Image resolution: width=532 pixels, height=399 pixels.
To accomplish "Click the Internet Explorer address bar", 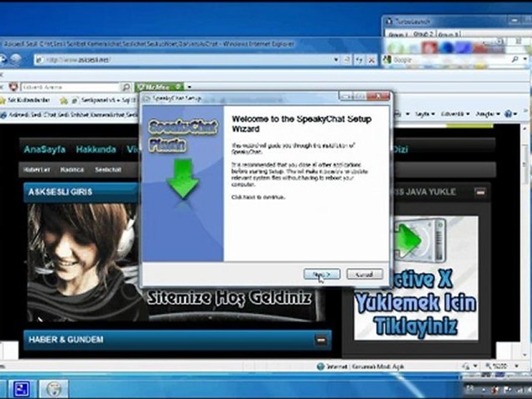I will [x=183, y=60].
